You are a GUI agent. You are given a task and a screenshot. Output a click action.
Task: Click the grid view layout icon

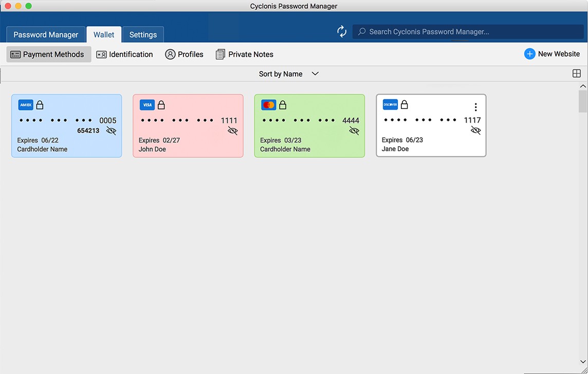coord(576,74)
